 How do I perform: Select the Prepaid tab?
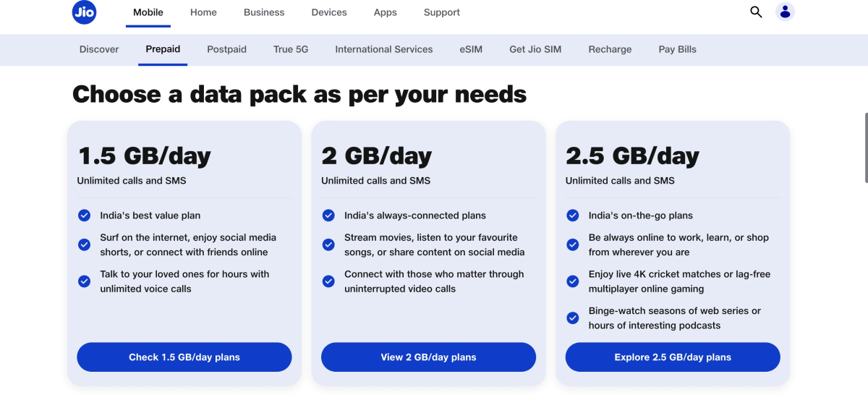(163, 49)
